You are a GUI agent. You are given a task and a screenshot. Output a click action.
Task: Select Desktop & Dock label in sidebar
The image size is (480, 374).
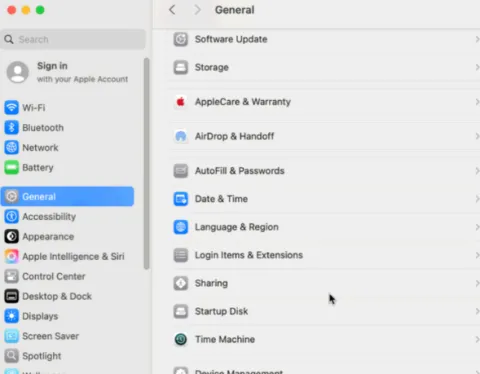(x=57, y=296)
